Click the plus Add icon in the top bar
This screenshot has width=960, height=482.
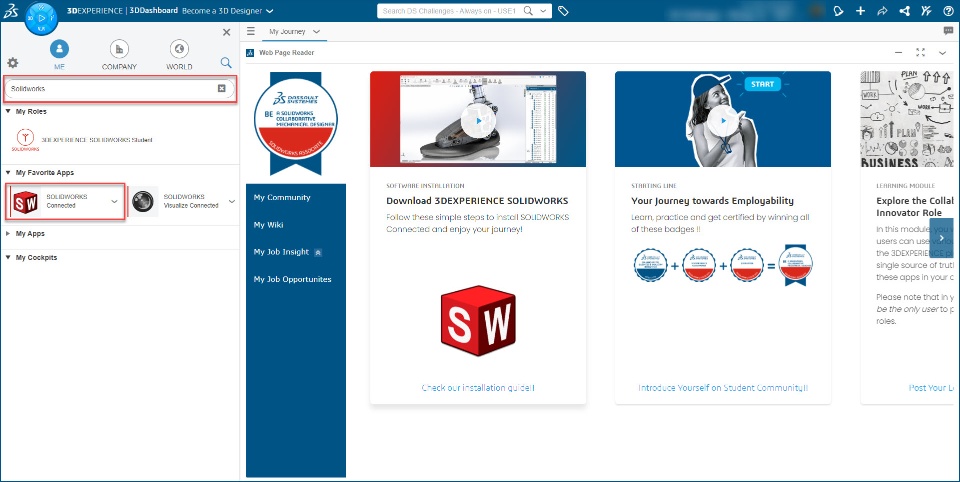tap(860, 11)
